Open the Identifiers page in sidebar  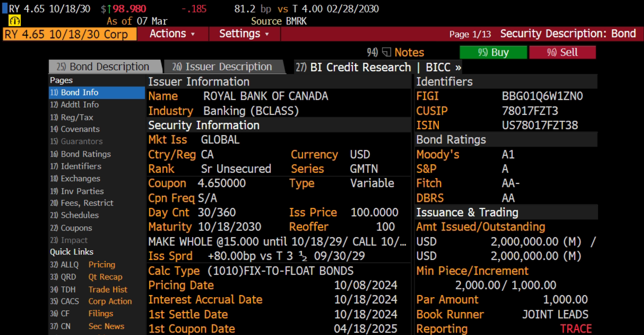pos(76,166)
